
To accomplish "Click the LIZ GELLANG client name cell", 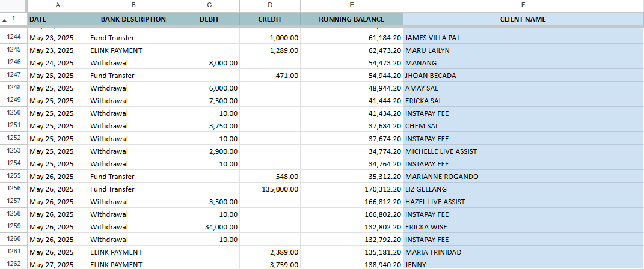I will (523, 189).
